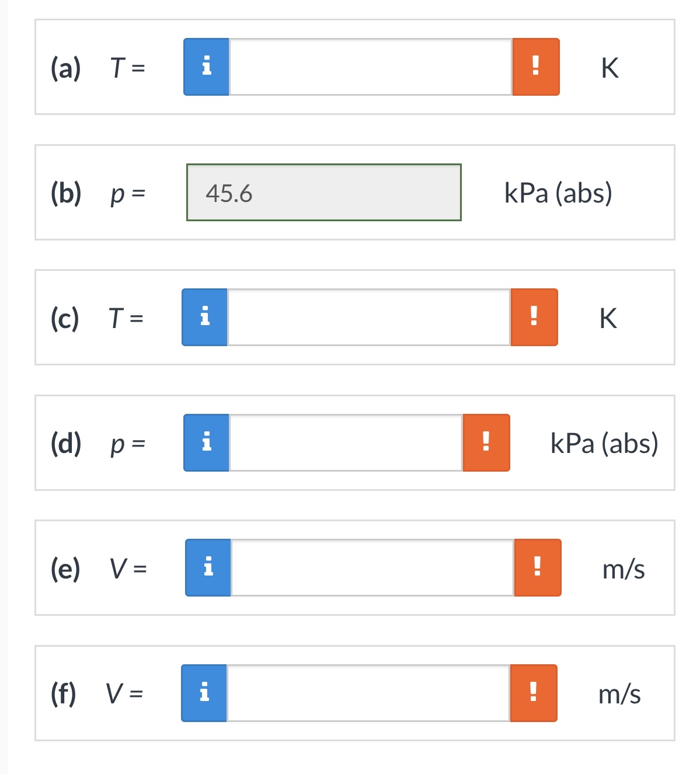Click the temperature input box for part (a)

pos(370,68)
